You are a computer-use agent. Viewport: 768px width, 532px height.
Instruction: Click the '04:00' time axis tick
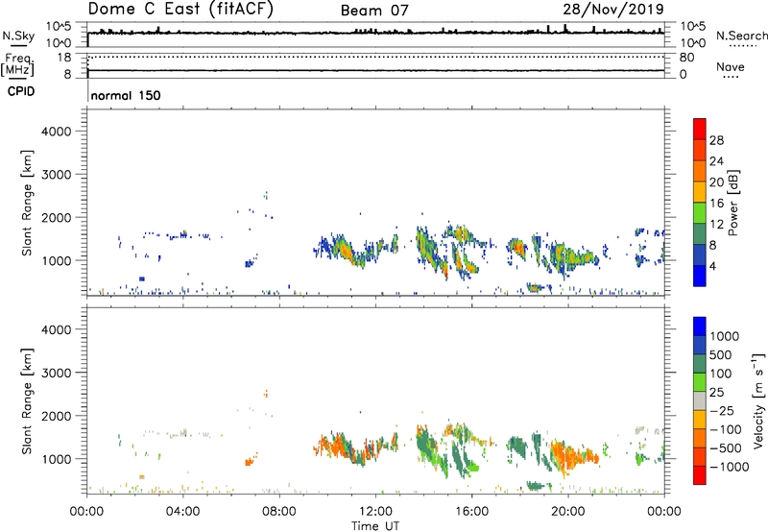pyautogui.click(x=183, y=512)
